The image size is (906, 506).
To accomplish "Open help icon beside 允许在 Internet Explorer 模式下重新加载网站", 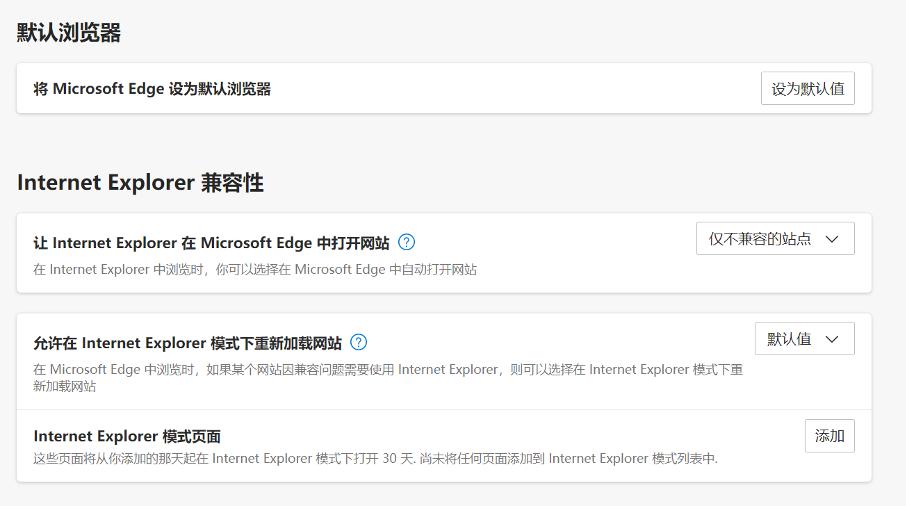I will 359,343.
